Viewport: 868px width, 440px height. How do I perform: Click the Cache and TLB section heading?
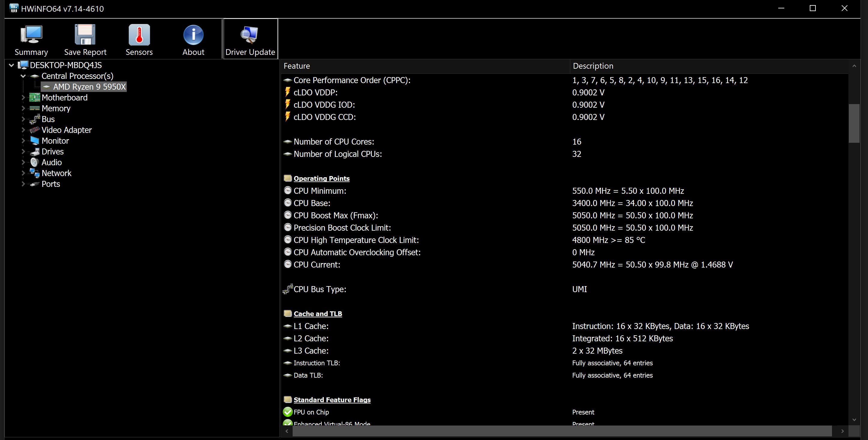(x=318, y=314)
